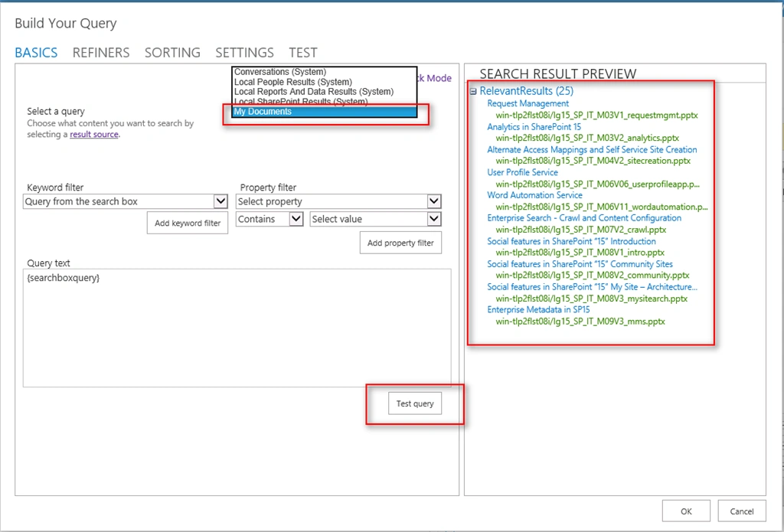Open the TEST tab
The height and width of the screenshot is (532, 784).
[303, 53]
